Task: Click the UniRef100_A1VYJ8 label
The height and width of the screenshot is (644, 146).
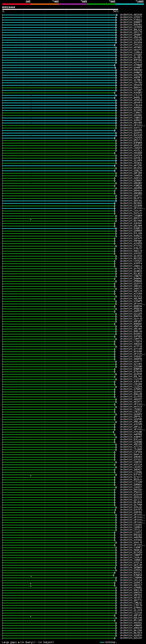Action: pos(131,319)
